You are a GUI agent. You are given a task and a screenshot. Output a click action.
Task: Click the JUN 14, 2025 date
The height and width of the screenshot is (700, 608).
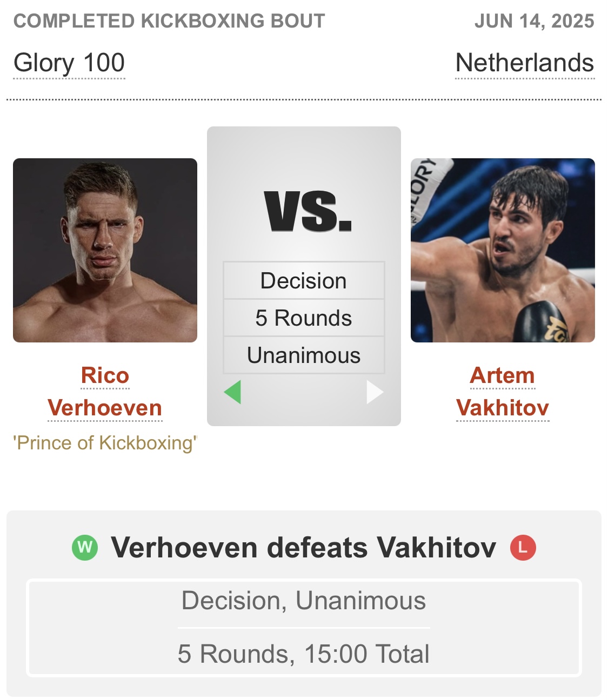pos(534,21)
